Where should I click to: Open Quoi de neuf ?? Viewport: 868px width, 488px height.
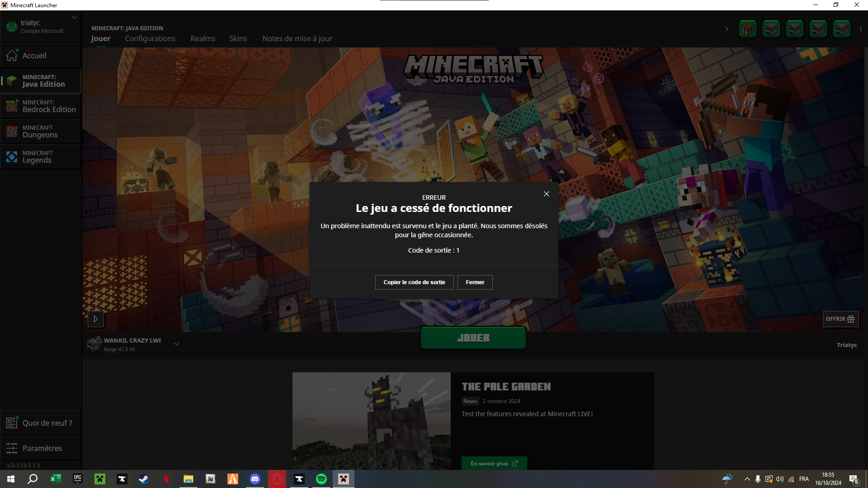pos(41,423)
